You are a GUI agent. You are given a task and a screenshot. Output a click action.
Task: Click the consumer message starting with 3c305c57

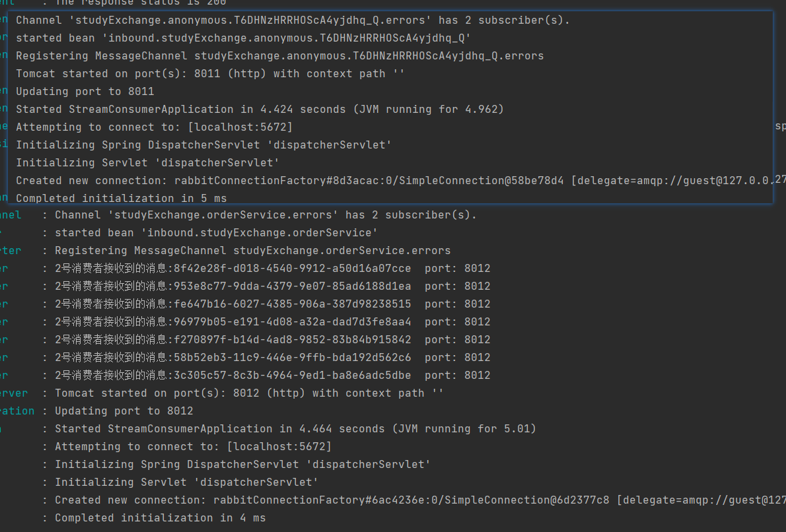pos(272,376)
